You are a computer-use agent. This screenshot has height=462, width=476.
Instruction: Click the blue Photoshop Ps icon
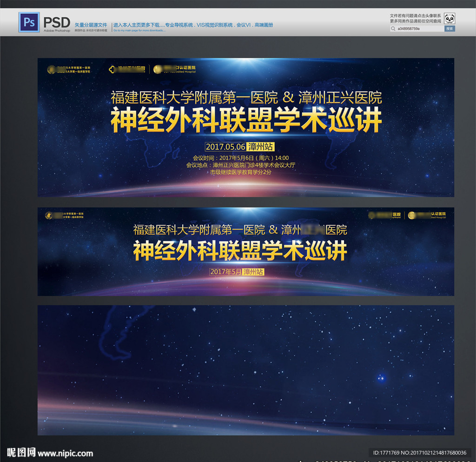coord(29,22)
